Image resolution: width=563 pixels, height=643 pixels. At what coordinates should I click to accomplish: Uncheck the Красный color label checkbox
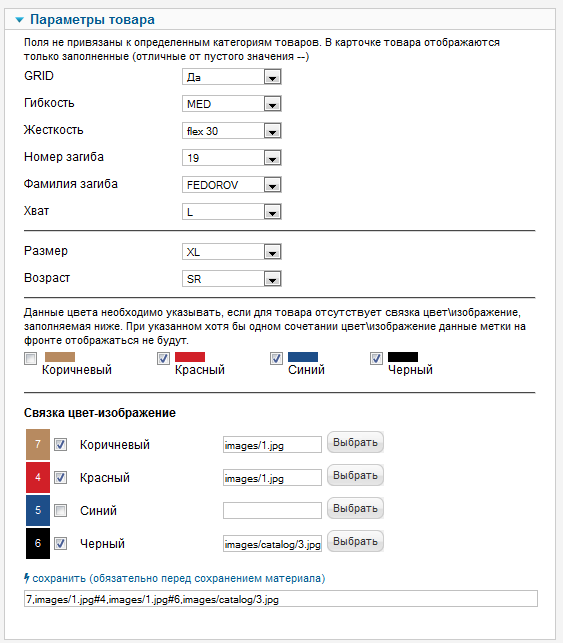[x=163, y=358]
